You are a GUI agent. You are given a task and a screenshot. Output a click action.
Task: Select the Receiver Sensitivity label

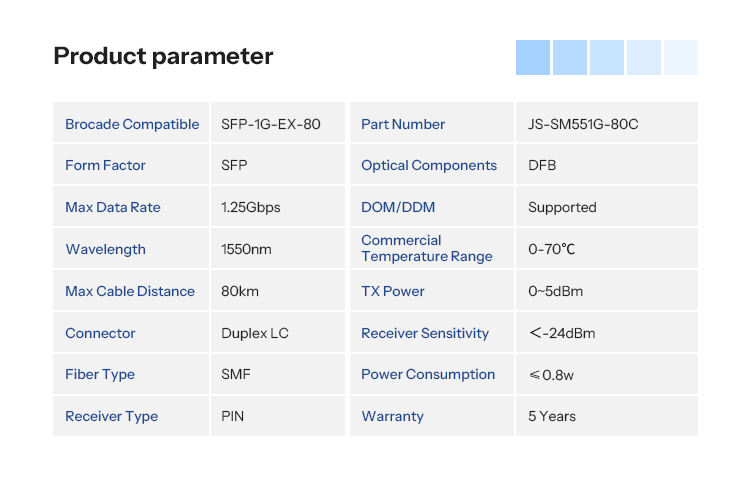(425, 333)
